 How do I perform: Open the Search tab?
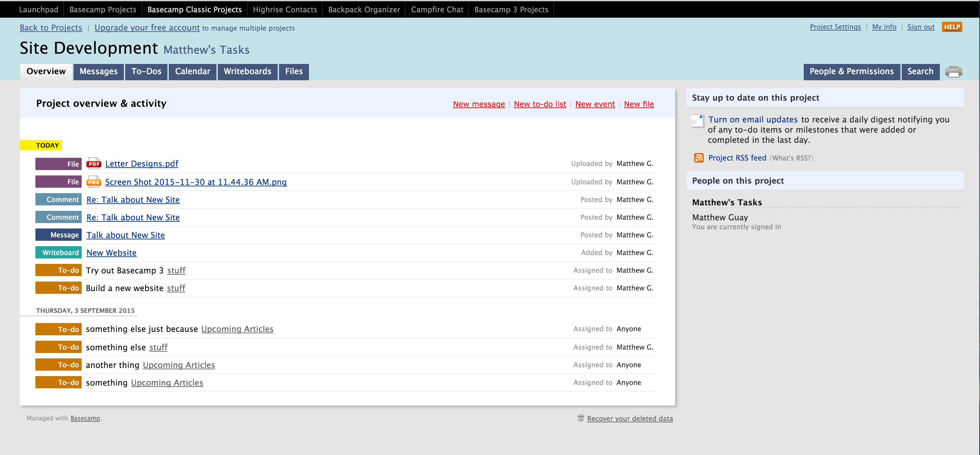click(920, 71)
